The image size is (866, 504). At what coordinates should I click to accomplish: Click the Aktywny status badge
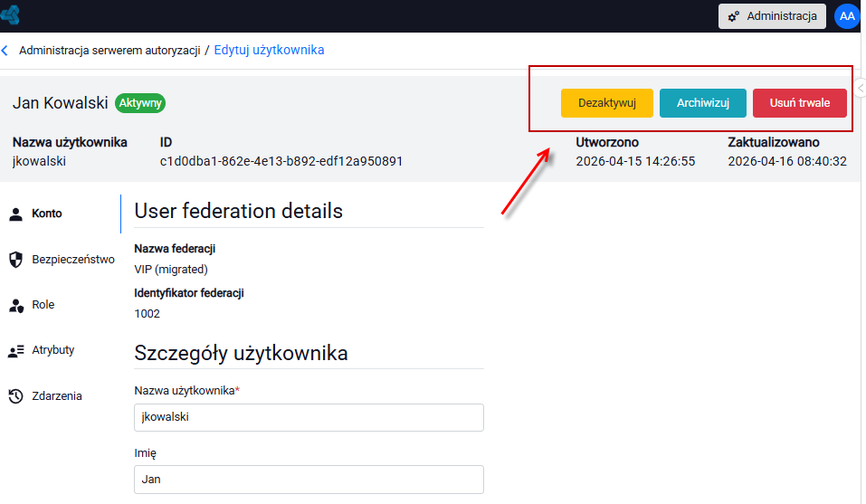point(140,103)
